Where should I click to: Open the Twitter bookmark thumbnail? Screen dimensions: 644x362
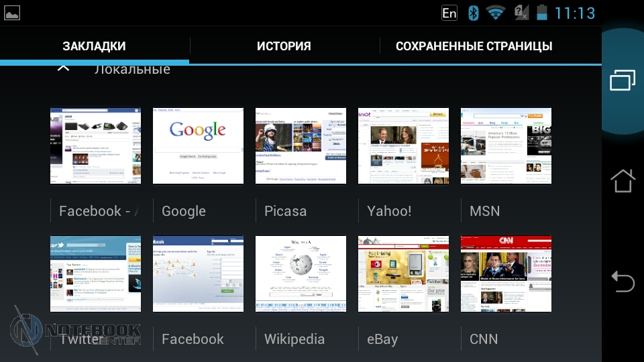(95, 274)
